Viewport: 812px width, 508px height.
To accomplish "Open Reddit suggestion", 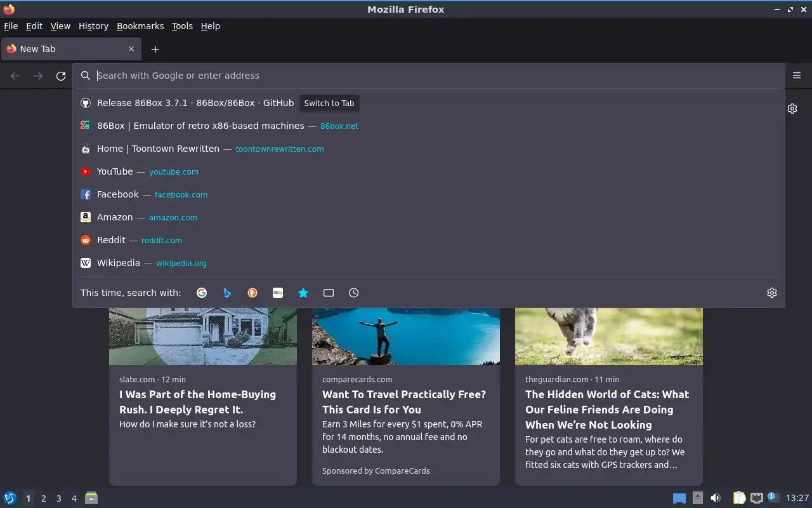I will click(429, 240).
